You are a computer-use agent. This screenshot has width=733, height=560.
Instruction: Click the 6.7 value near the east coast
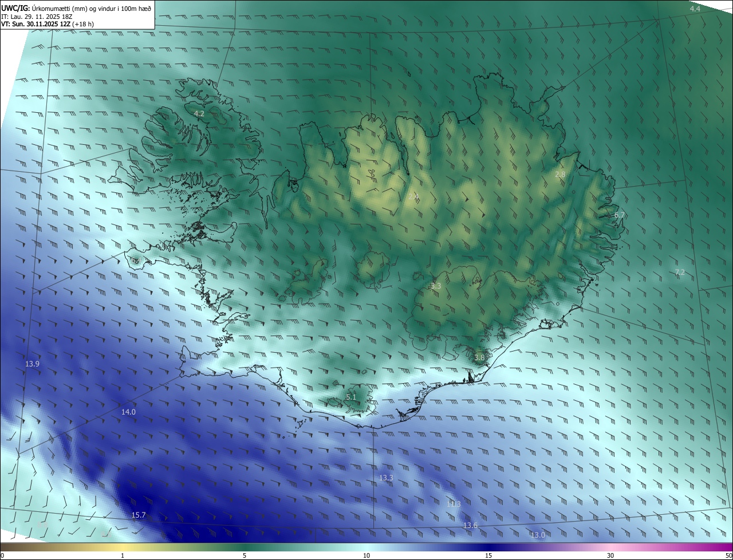pos(619,215)
